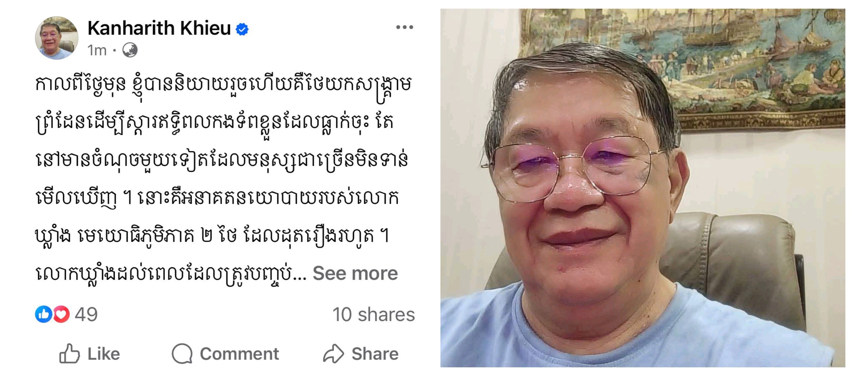Click the Comment text label
This screenshot has width=868, height=390.
pyautogui.click(x=239, y=354)
